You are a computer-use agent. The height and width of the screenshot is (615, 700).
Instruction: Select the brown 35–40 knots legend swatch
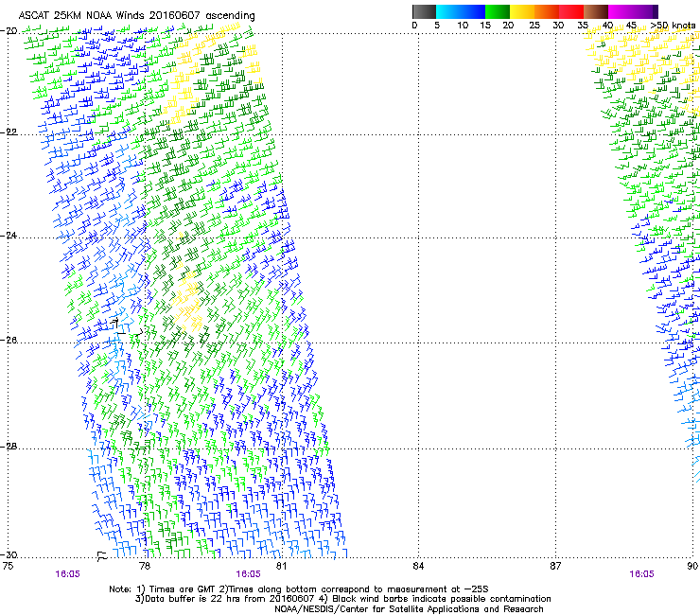pyautogui.click(x=596, y=11)
